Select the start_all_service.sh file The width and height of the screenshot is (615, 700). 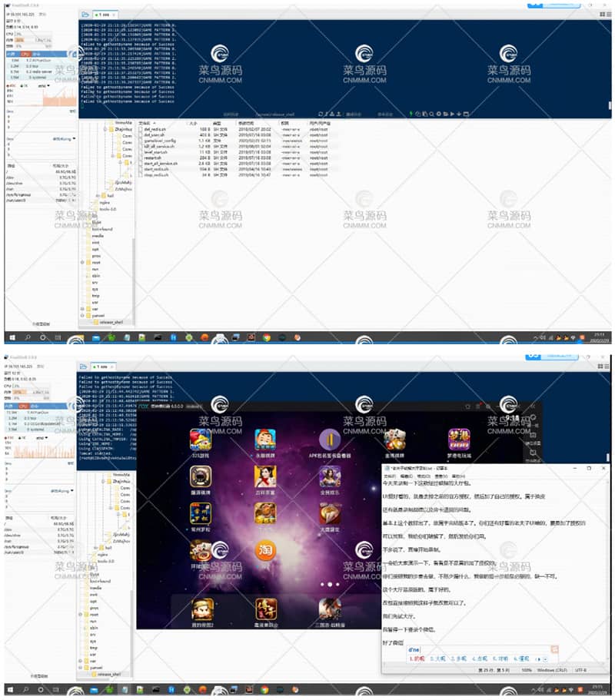pyautogui.click(x=161, y=164)
